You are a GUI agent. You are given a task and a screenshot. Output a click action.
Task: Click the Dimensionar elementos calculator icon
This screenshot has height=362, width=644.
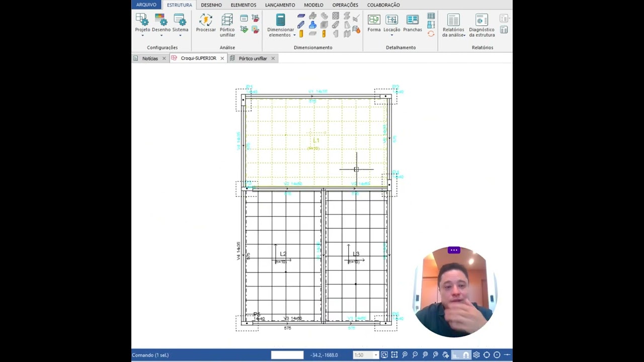pyautogui.click(x=281, y=20)
